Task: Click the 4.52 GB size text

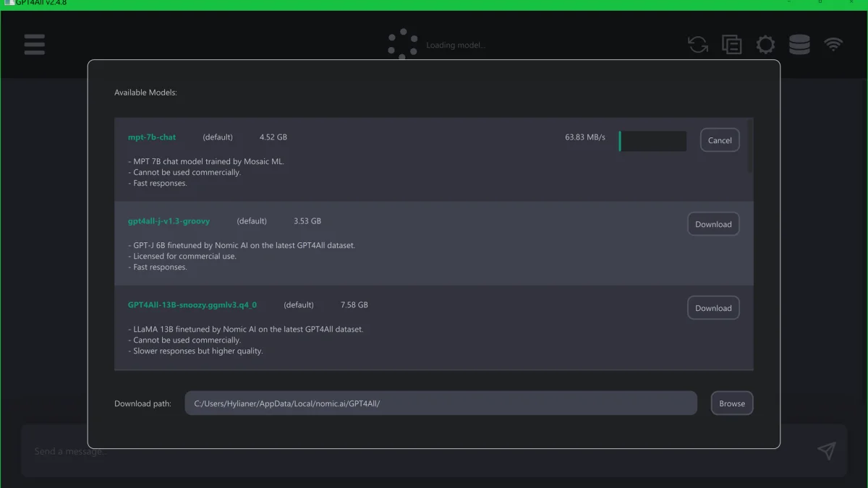Action: point(273,137)
